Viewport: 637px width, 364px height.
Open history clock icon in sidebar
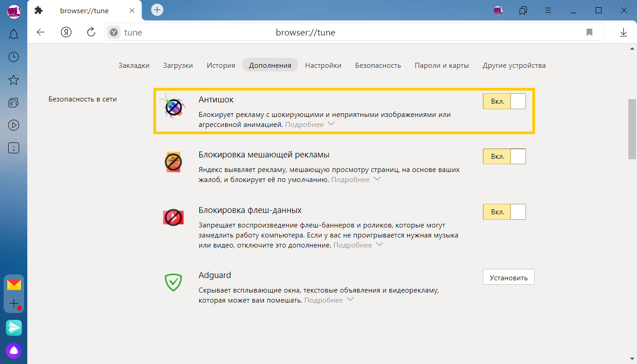click(x=14, y=57)
